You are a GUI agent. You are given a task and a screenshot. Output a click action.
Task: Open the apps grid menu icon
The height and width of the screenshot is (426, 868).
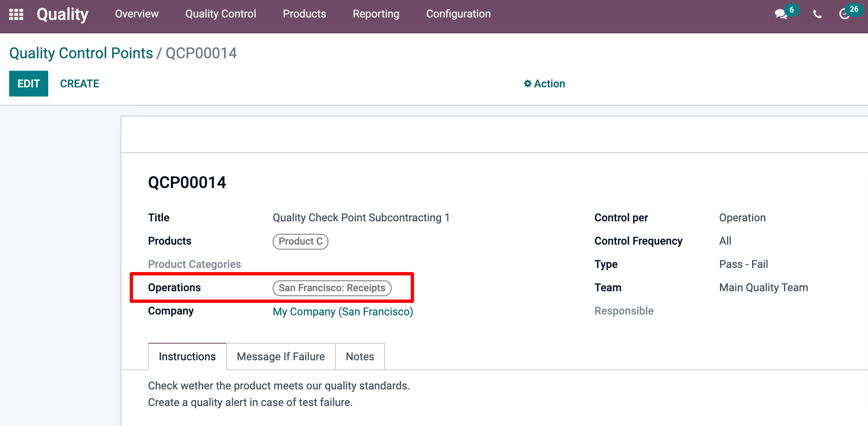(x=16, y=14)
